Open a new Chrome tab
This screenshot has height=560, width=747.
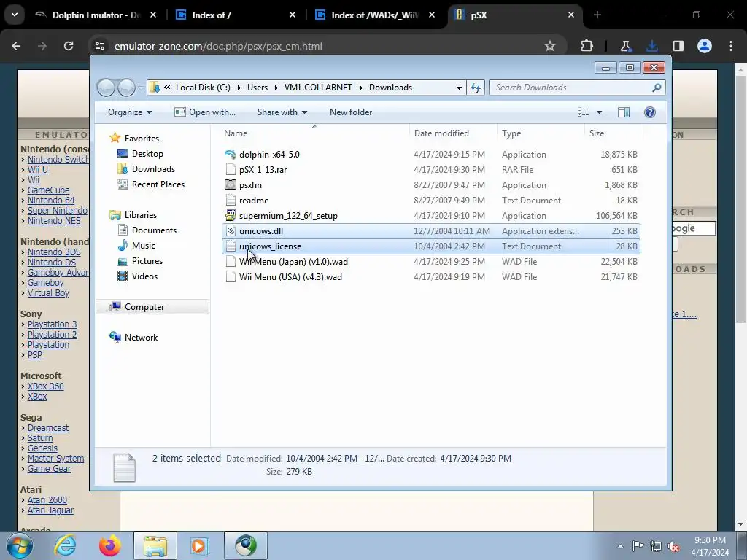click(x=597, y=15)
